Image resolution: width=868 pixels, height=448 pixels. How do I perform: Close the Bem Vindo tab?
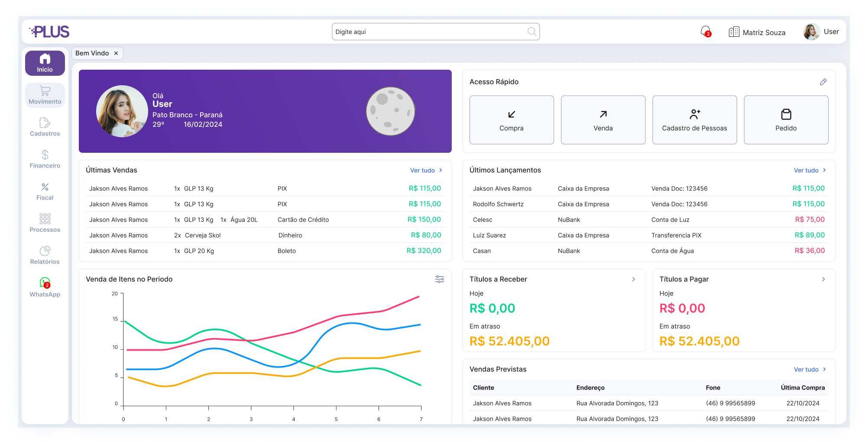click(116, 53)
